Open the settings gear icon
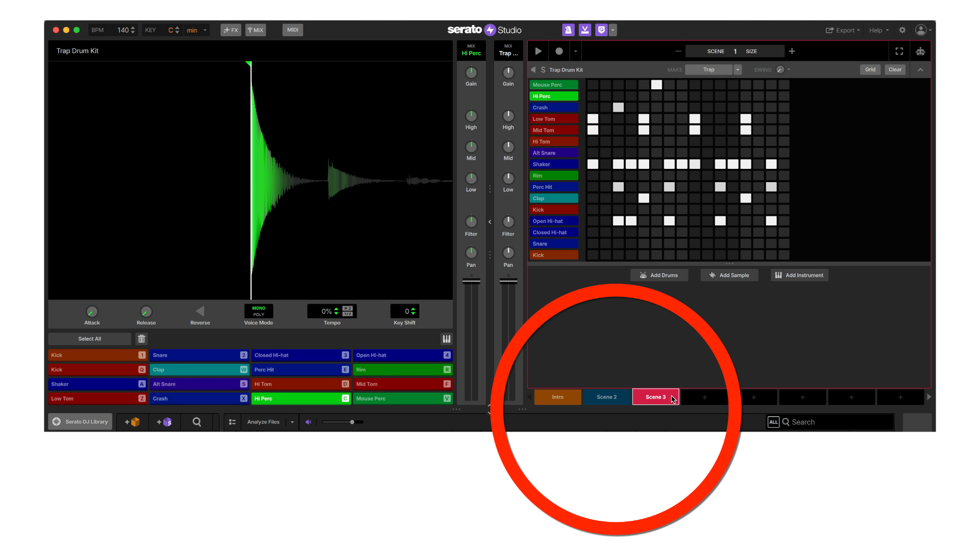Image resolution: width=980 pixels, height=551 pixels. tap(902, 30)
